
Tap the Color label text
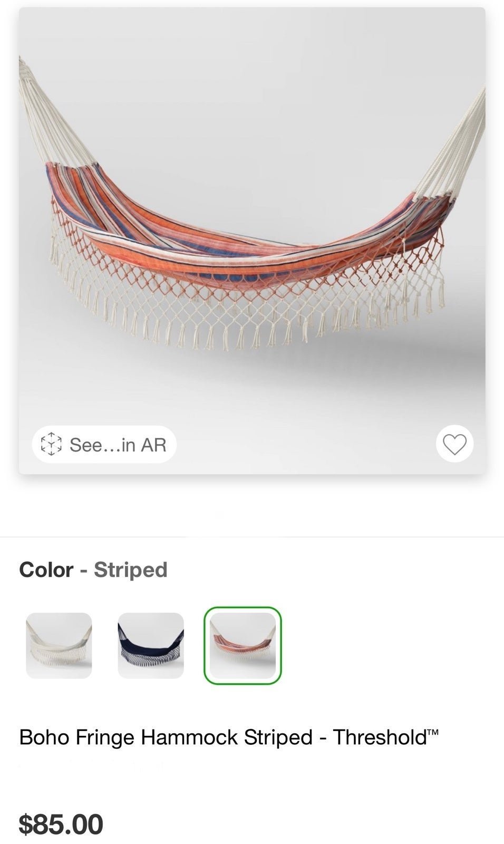coord(46,570)
